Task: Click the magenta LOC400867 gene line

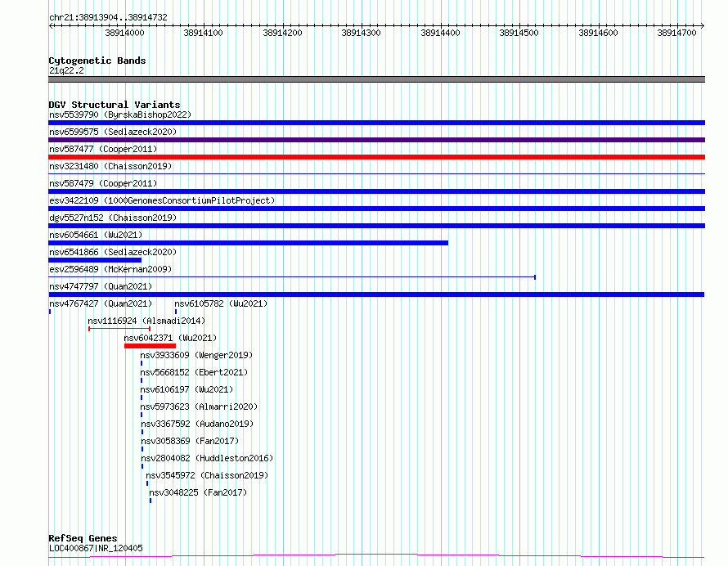Action: point(376,556)
